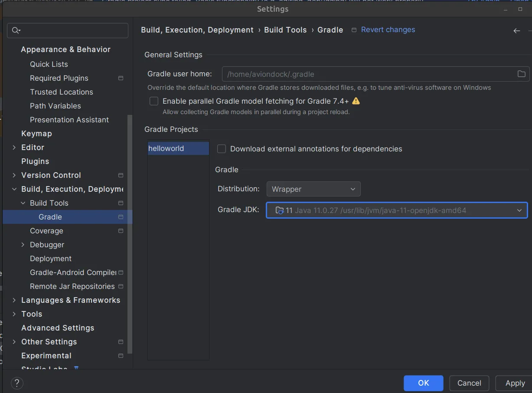The width and height of the screenshot is (532, 393).
Task: Click the help question mark icon
Action: pyautogui.click(x=16, y=383)
